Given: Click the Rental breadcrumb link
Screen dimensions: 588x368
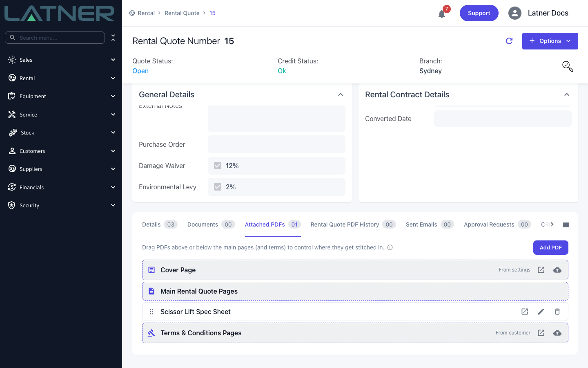Looking at the screenshot, I should 146,13.
